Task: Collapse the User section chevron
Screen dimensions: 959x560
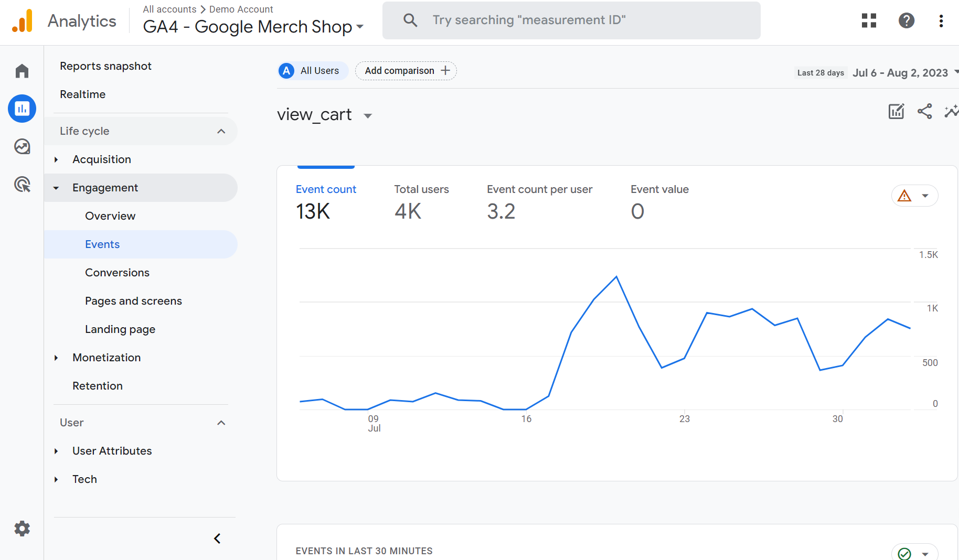Action: 221,423
